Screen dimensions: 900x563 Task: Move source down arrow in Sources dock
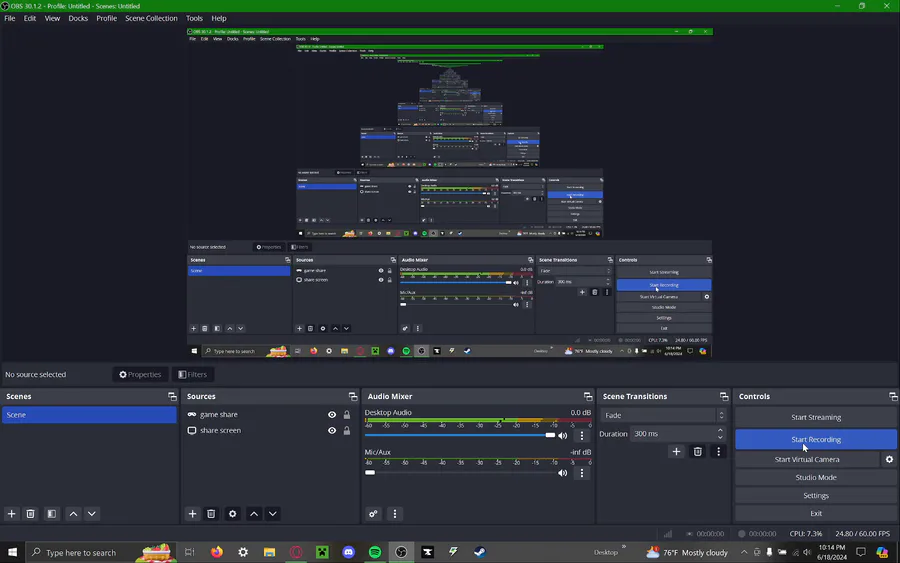[x=273, y=514]
